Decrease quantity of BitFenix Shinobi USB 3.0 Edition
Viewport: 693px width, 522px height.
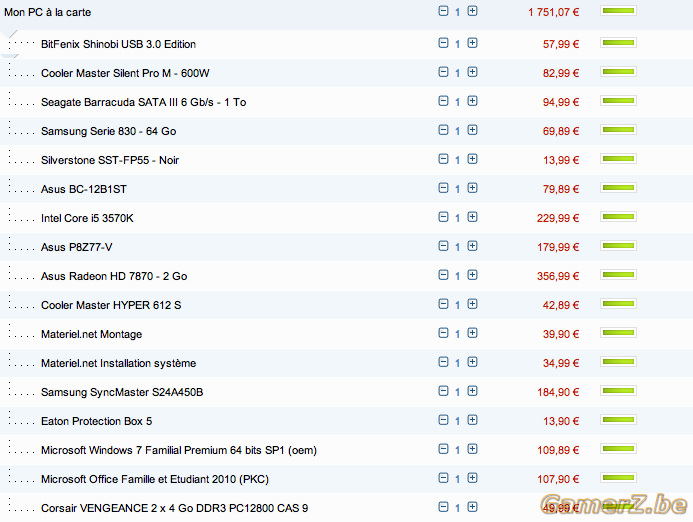(443, 43)
